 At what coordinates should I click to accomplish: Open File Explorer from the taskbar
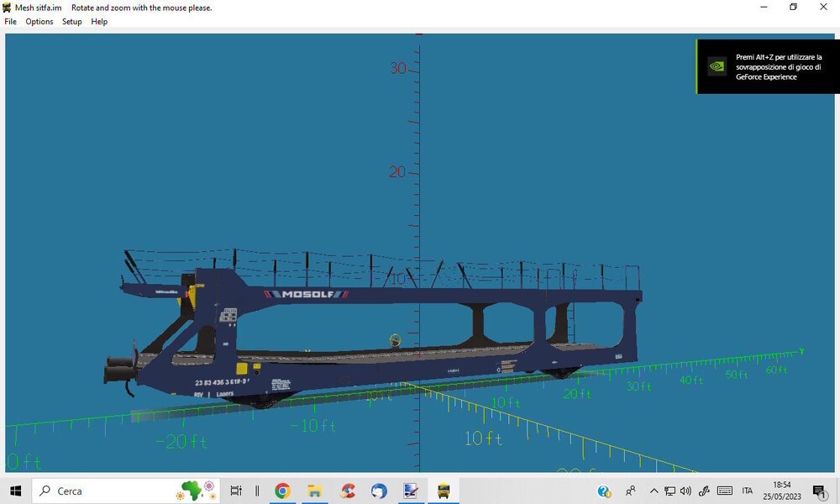[x=314, y=491]
